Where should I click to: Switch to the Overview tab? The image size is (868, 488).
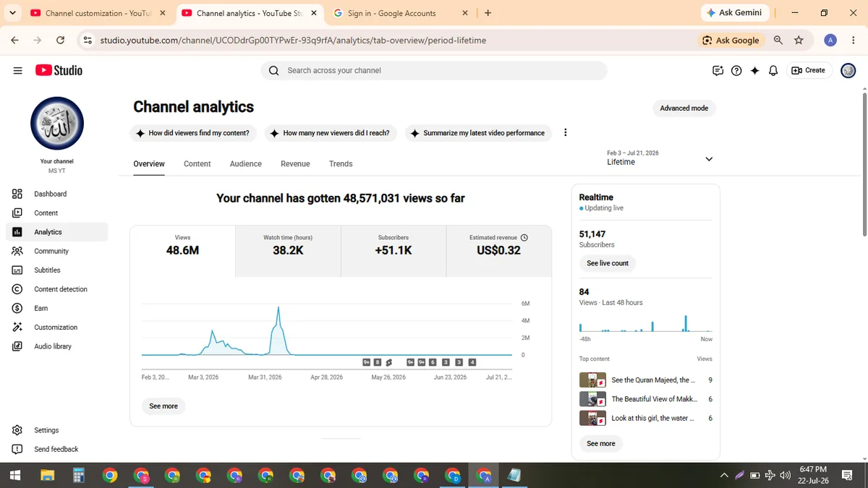pyautogui.click(x=149, y=164)
